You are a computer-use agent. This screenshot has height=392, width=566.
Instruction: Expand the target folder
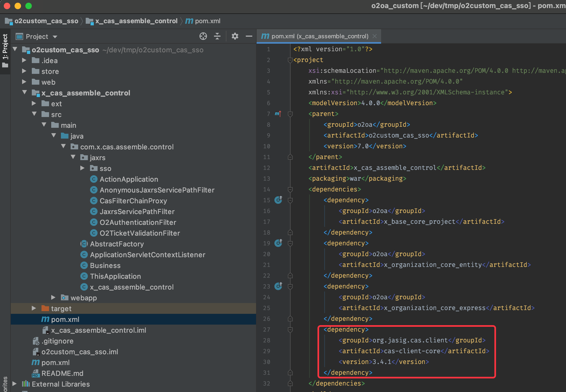click(34, 308)
